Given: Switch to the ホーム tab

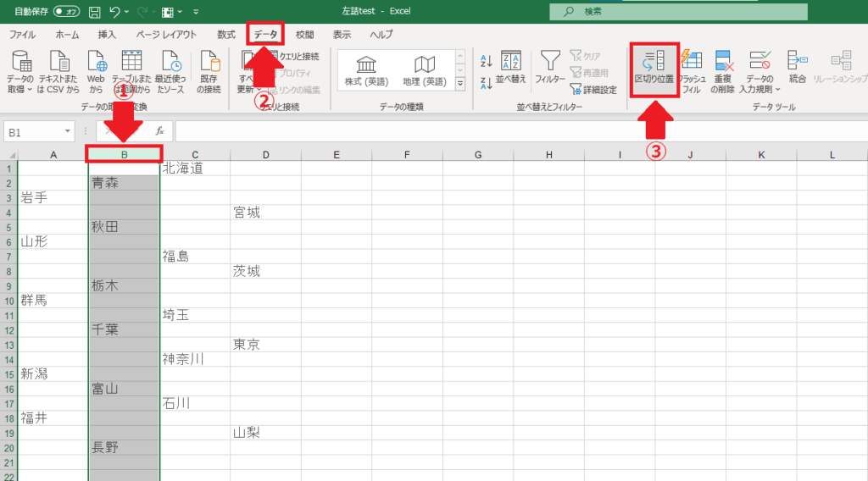Looking at the screenshot, I should point(67,34).
